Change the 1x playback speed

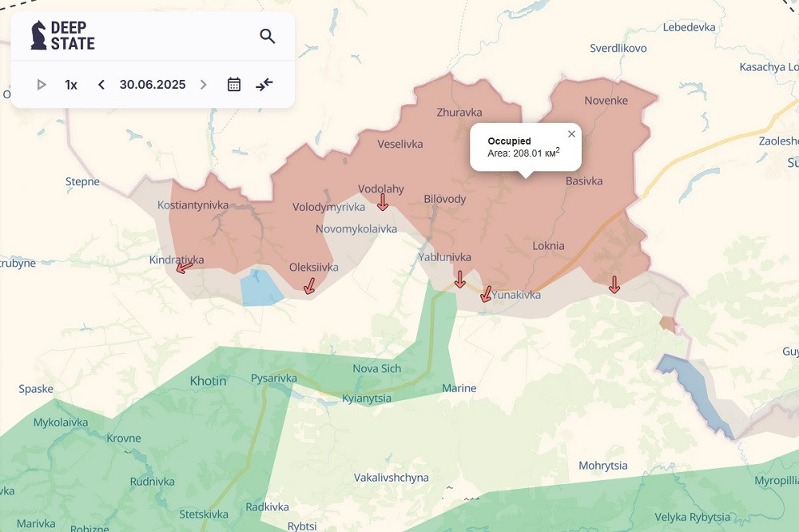coord(71,85)
